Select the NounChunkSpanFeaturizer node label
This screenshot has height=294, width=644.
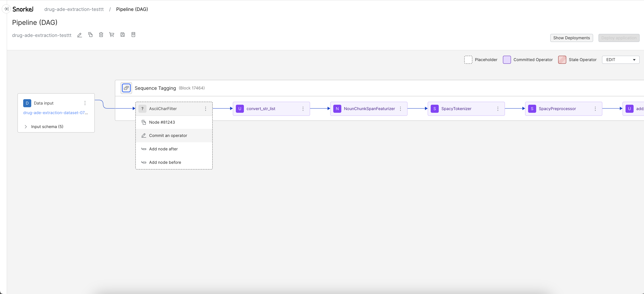click(369, 109)
